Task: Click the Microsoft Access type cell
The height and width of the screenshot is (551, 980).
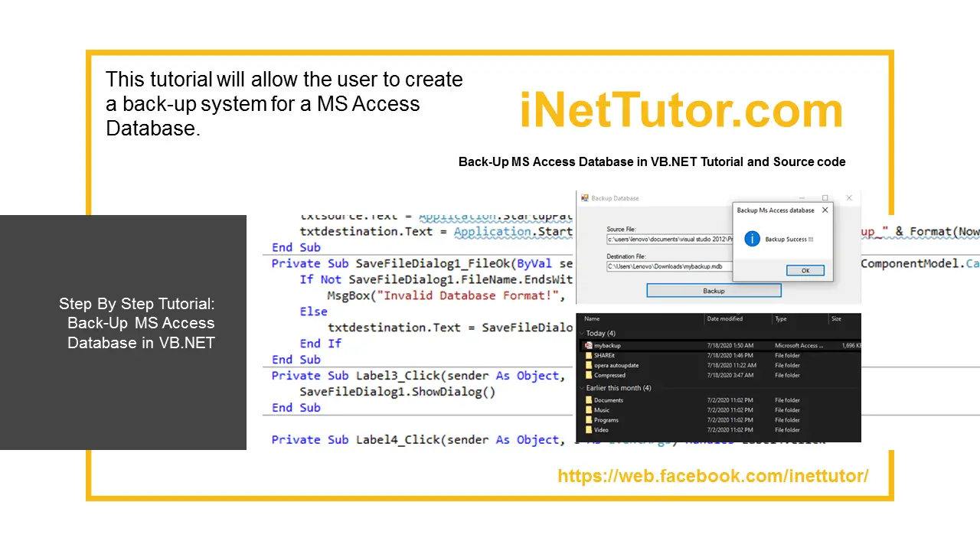Action: coord(799,346)
